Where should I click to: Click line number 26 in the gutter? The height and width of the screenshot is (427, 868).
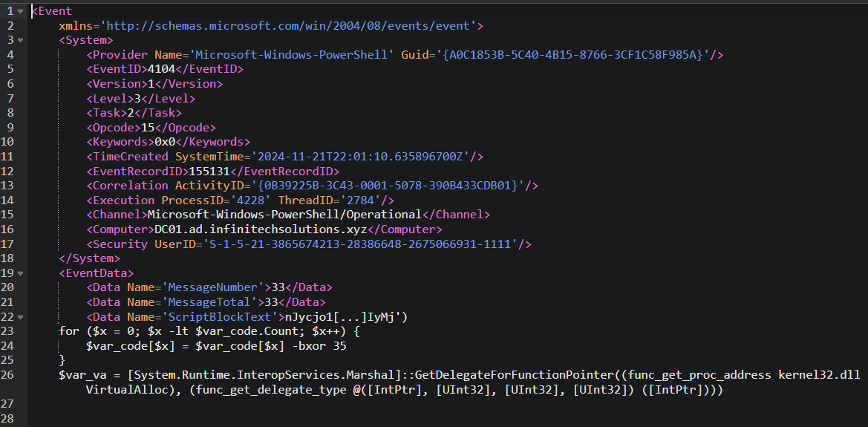click(x=7, y=375)
